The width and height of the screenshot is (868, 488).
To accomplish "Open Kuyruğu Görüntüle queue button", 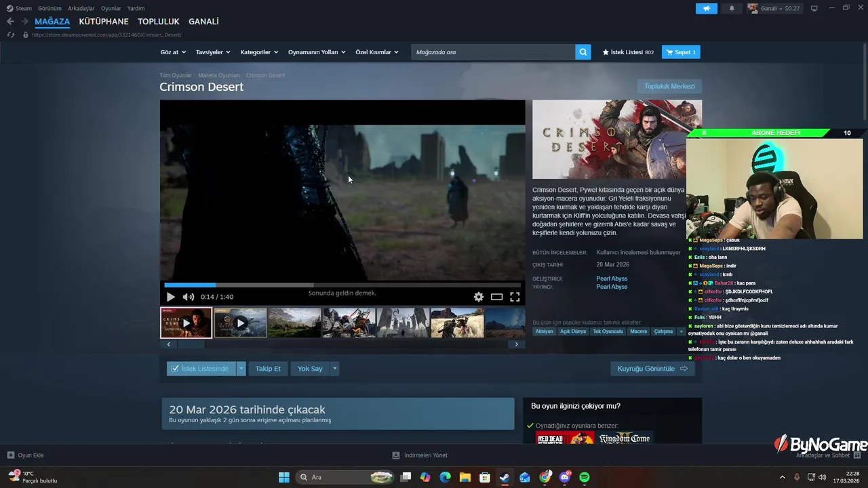I will 652,369.
